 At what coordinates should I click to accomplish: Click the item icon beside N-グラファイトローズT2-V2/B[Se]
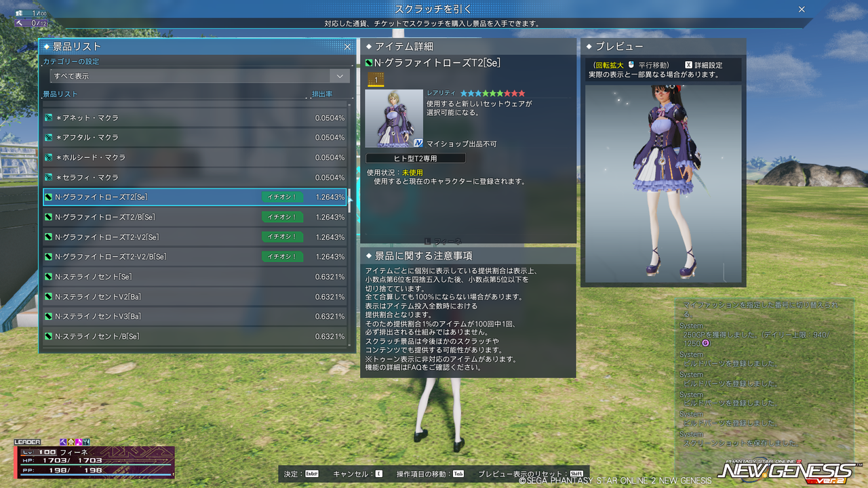[x=49, y=257]
